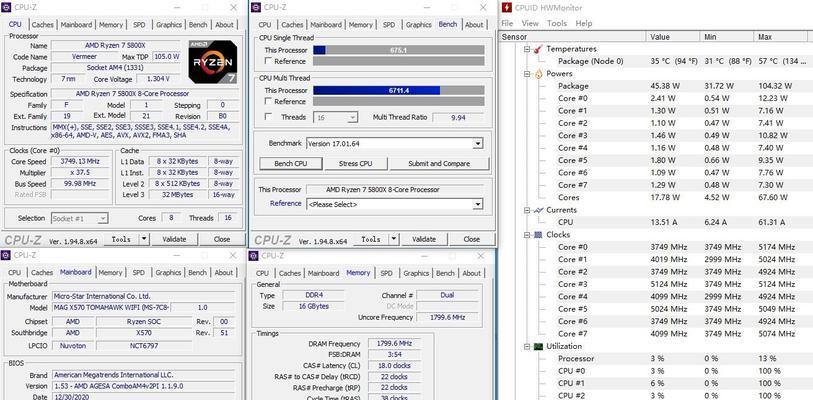813x400 pixels.
Task: Click Validate button in Bench window
Action: tap(424, 239)
